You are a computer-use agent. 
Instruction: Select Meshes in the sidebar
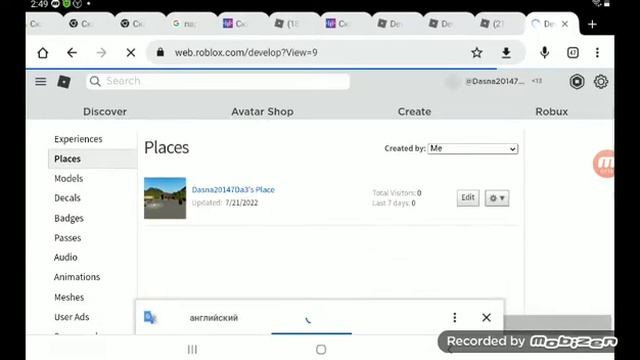pos(69,297)
